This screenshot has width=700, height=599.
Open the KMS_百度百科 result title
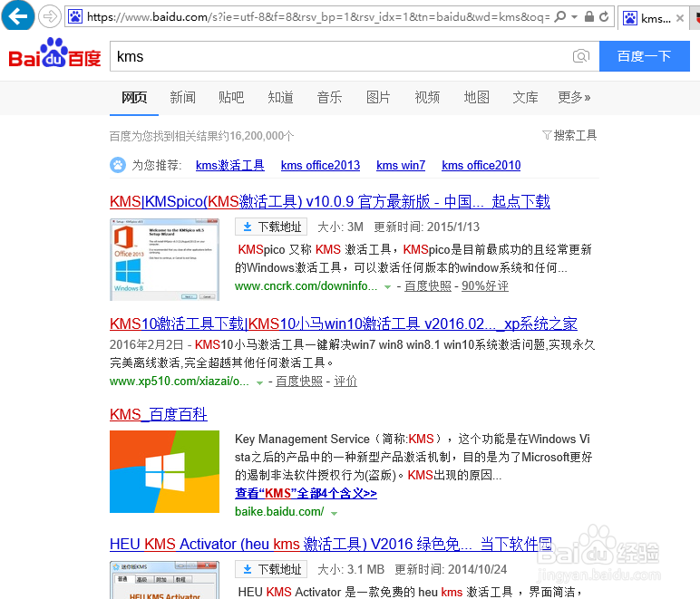point(159,414)
